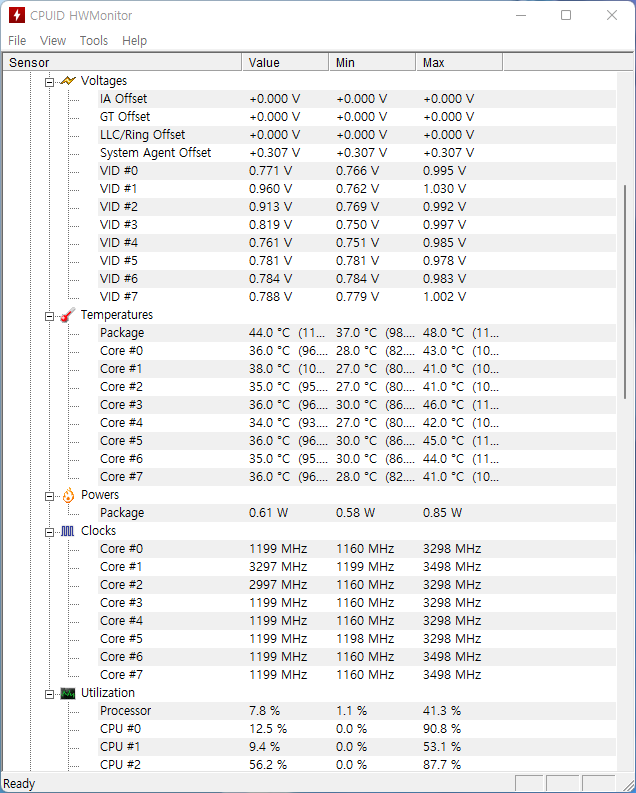Click the Ready status bar text

coord(19,784)
